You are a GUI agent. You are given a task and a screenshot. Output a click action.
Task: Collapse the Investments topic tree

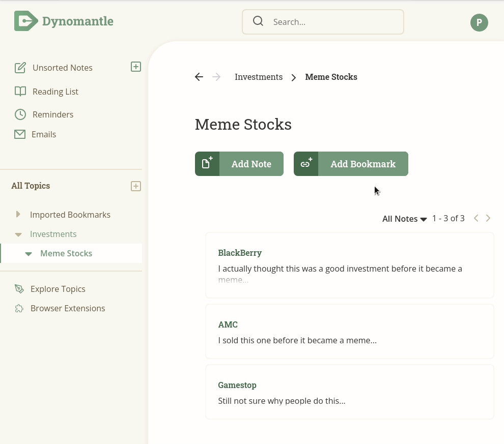point(18,234)
